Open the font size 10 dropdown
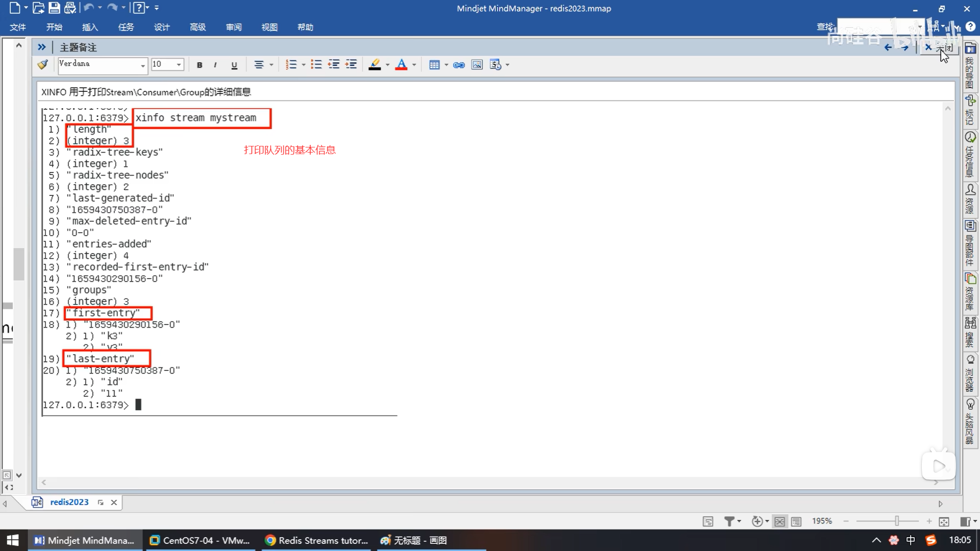This screenshot has height=551, width=980. 179,65
